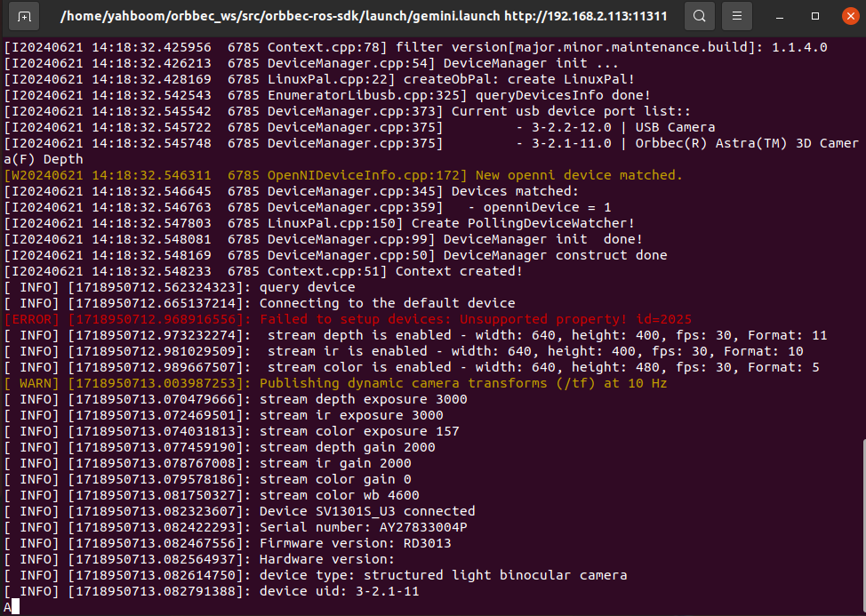866x616 pixels.
Task: Click the "Context created!" log line
Action: point(263,272)
